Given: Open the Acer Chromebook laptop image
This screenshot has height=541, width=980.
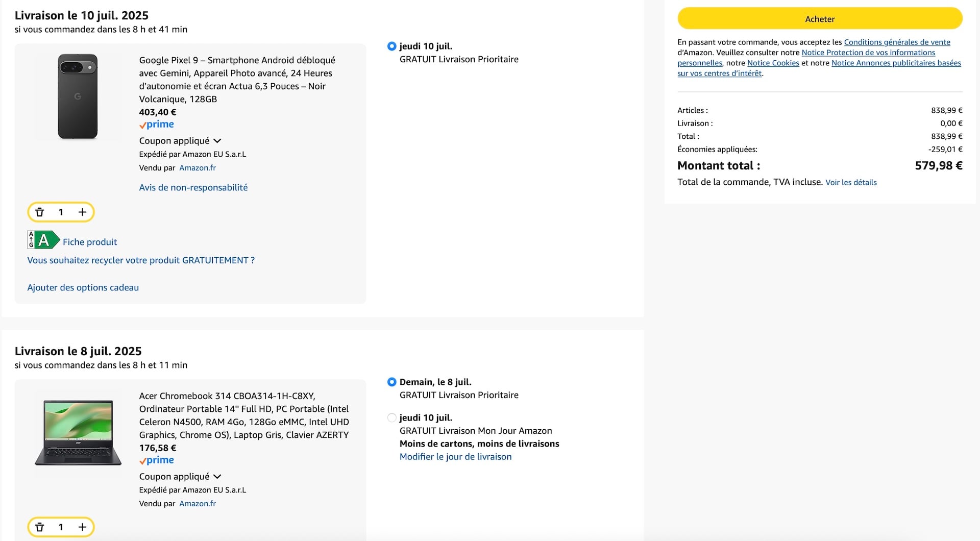Looking at the screenshot, I should [78, 433].
